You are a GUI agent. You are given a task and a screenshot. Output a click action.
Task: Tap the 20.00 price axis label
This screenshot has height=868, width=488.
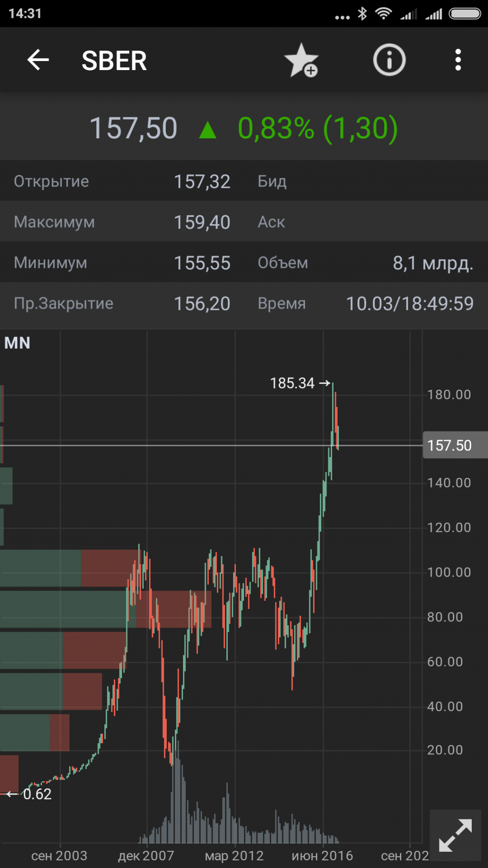pyautogui.click(x=445, y=750)
